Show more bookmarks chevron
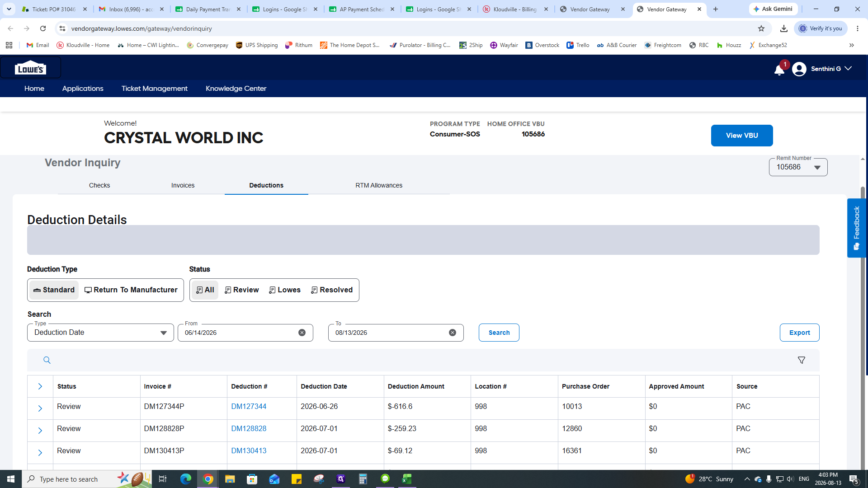The image size is (868, 488). 852,45
